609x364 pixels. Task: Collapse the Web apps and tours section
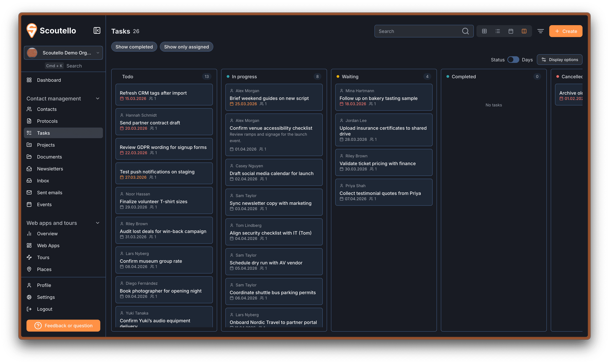[x=98, y=223]
